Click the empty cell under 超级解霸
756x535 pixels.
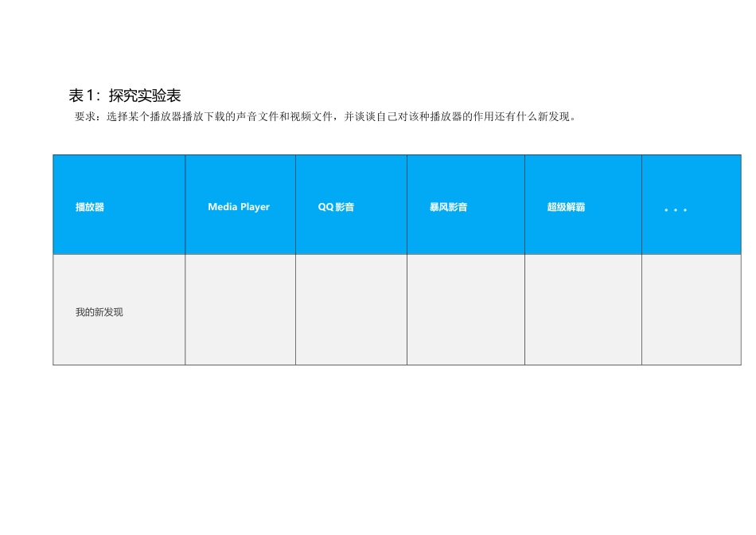point(583,309)
